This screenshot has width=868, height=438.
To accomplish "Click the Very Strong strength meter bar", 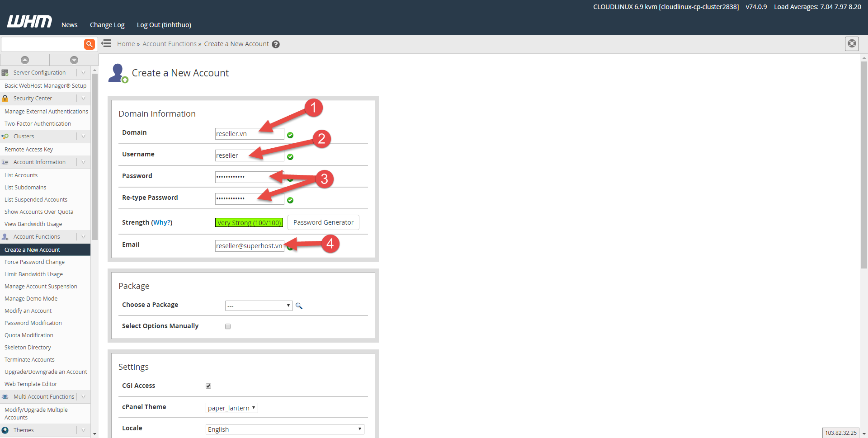I will coord(249,222).
